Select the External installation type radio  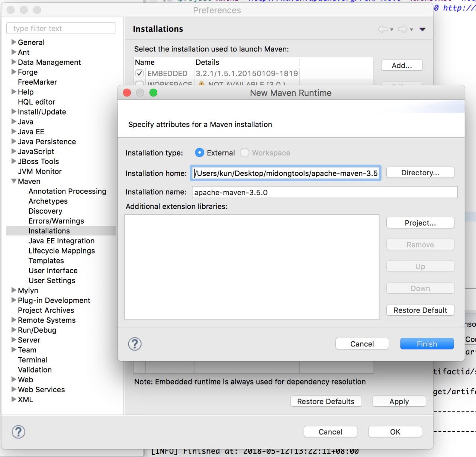pyautogui.click(x=200, y=153)
